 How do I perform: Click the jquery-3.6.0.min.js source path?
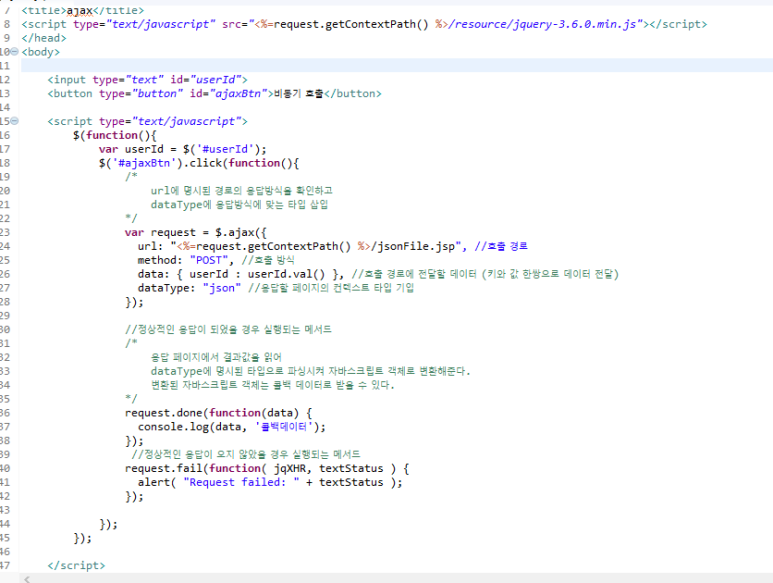click(x=542, y=24)
